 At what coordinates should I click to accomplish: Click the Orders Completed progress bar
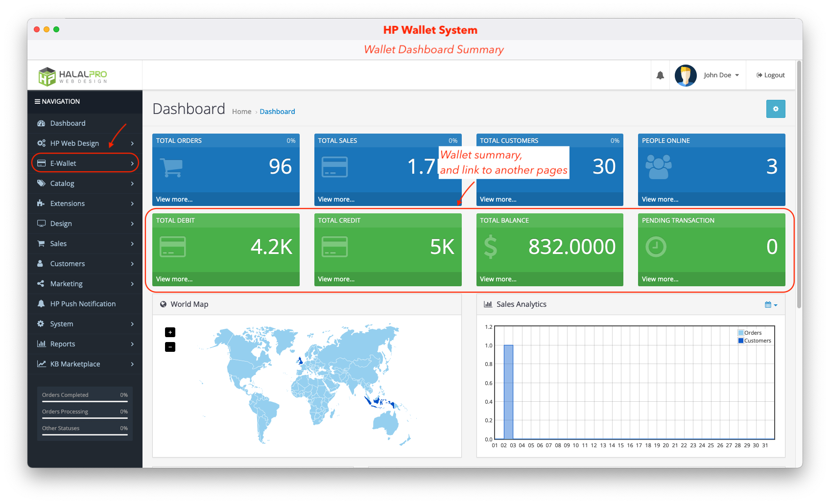[85, 401]
